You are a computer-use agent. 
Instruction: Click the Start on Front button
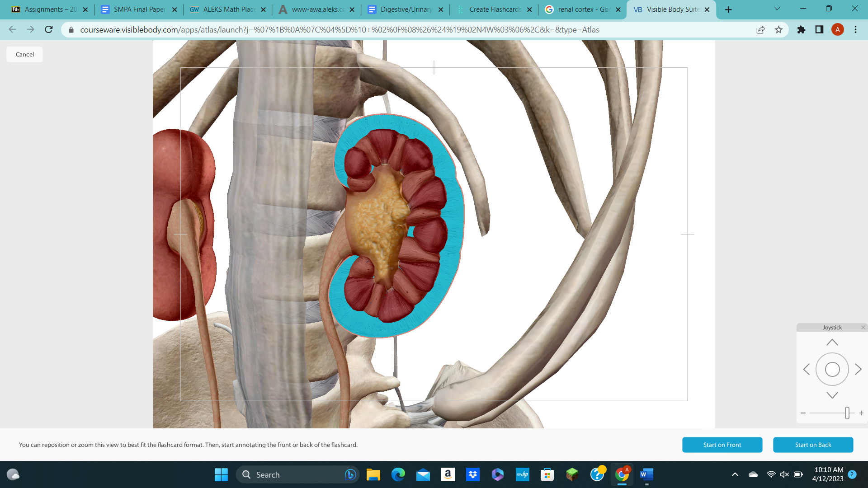(722, 445)
